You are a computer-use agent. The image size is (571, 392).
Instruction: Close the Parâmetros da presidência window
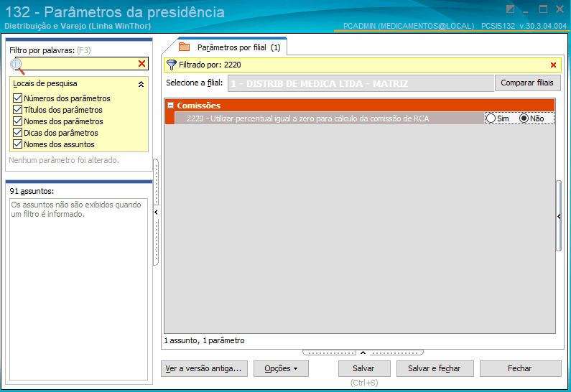tap(560, 9)
